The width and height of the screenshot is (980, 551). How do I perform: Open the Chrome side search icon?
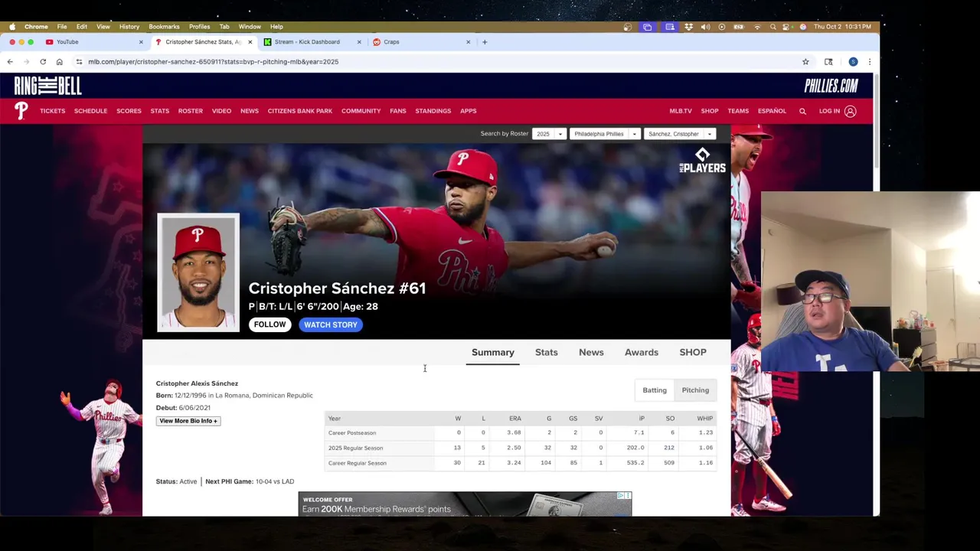(x=828, y=62)
